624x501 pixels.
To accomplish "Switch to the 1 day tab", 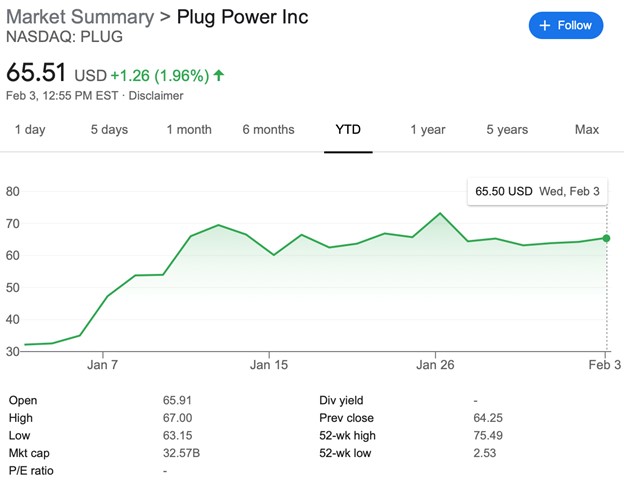I will pos(30,130).
